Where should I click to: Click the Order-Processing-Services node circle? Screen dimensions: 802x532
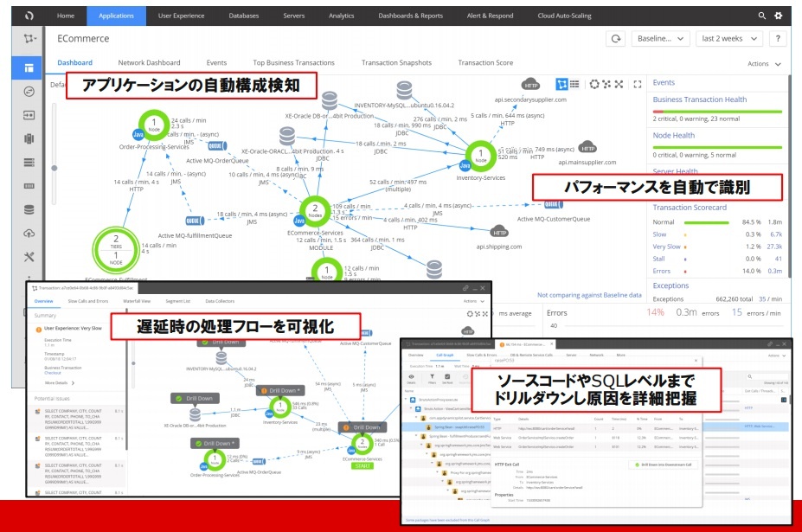pos(154,125)
